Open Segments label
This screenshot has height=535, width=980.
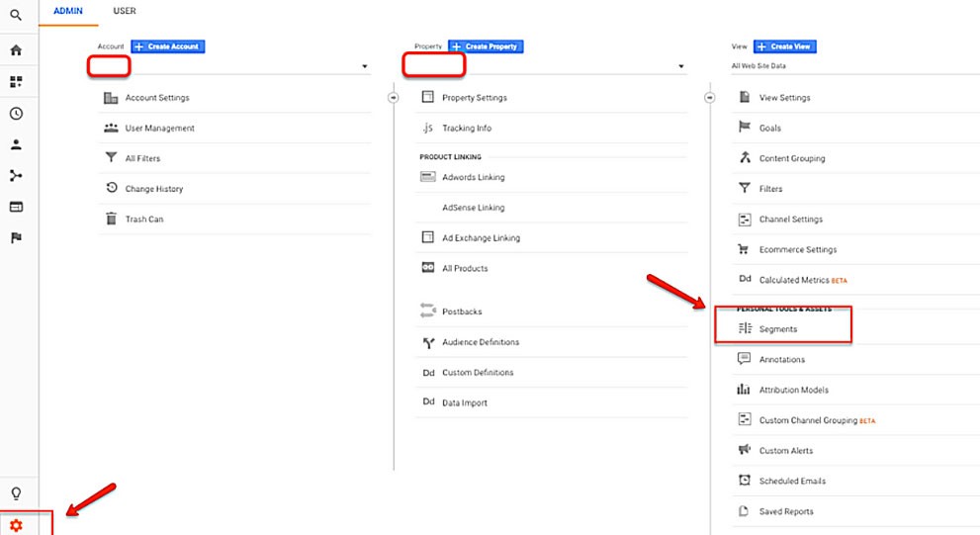click(x=778, y=329)
